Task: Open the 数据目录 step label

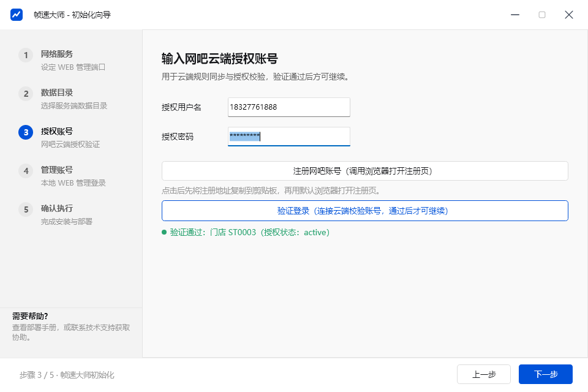Action: click(56, 92)
